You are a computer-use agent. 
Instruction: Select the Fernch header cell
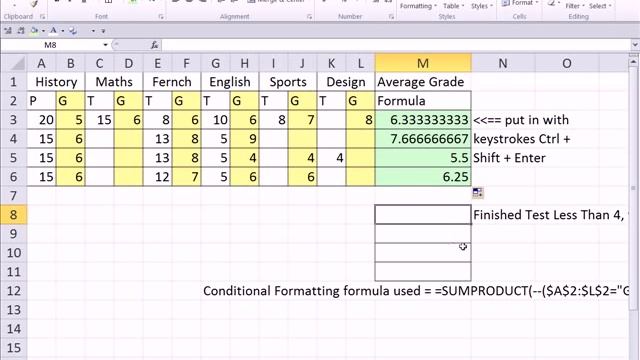point(172,82)
